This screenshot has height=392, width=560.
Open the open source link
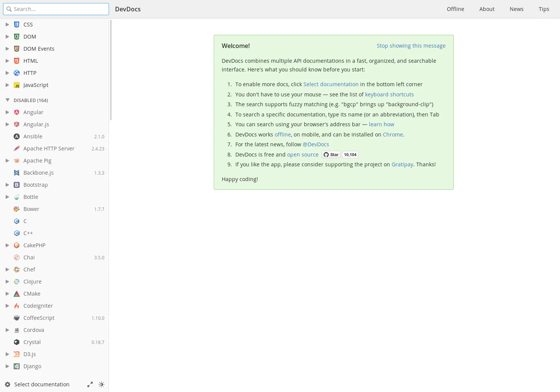coord(303,155)
